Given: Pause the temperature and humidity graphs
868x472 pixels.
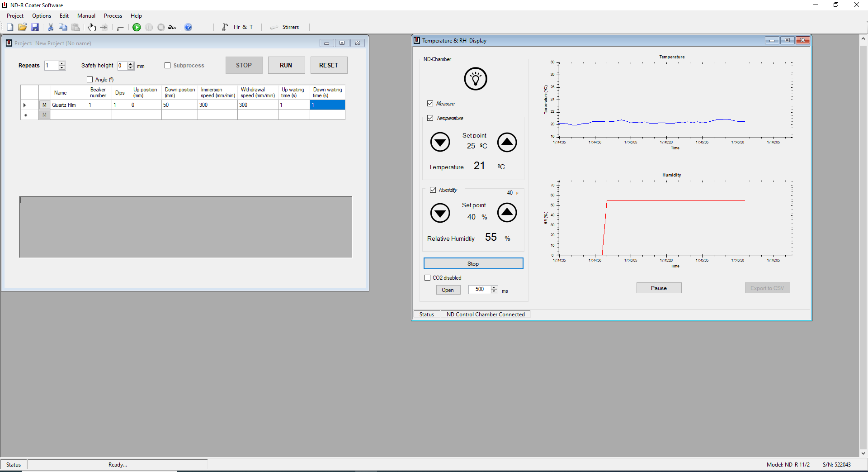Looking at the screenshot, I should (x=659, y=288).
